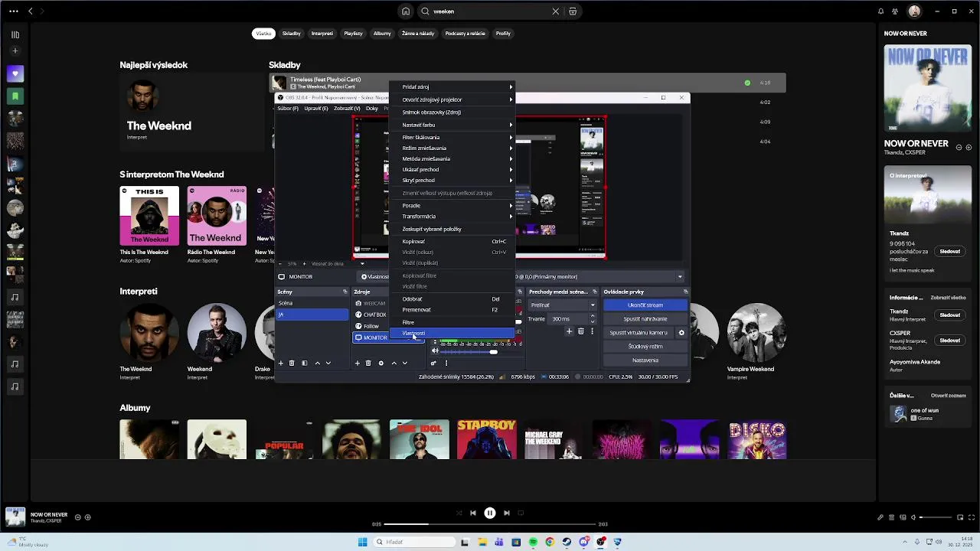980x551 pixels.
Task: Choose Odobrať in context menu
Action: click(x=452, y=299)
